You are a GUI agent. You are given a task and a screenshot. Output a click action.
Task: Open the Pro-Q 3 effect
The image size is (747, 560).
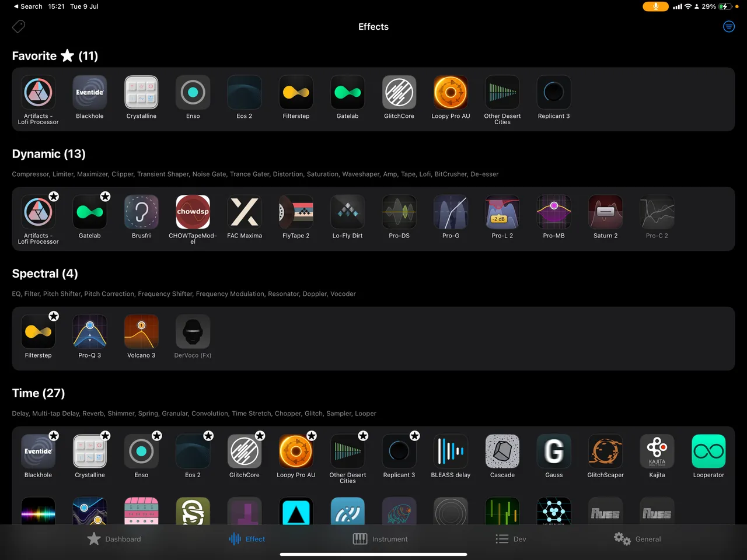pos(90,331)
